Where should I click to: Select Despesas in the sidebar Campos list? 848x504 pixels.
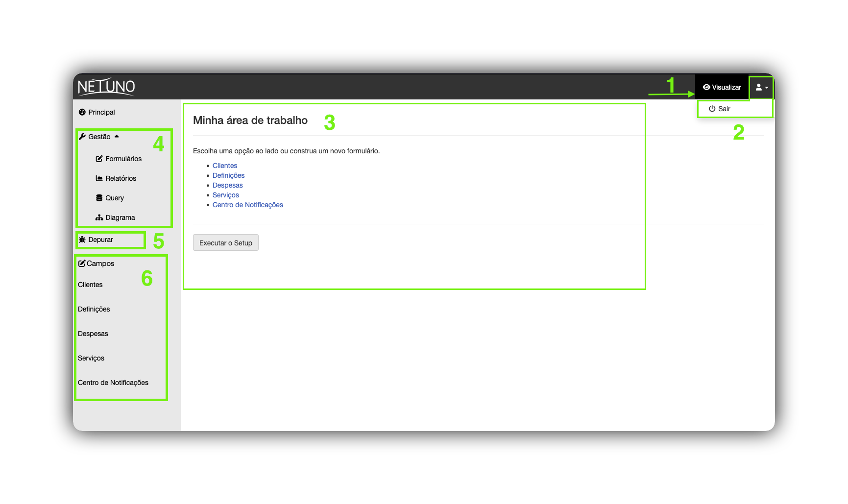point(93,334)
